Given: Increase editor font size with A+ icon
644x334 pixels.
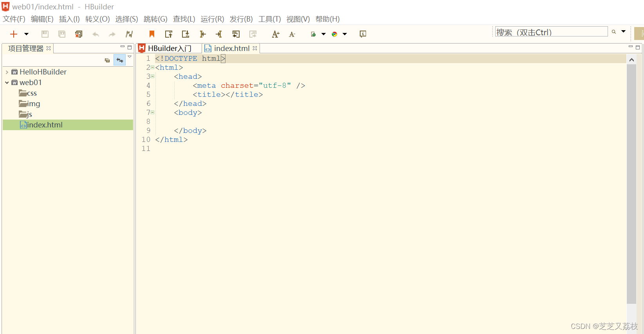Looking at the screenshot, I should point(276,34).
